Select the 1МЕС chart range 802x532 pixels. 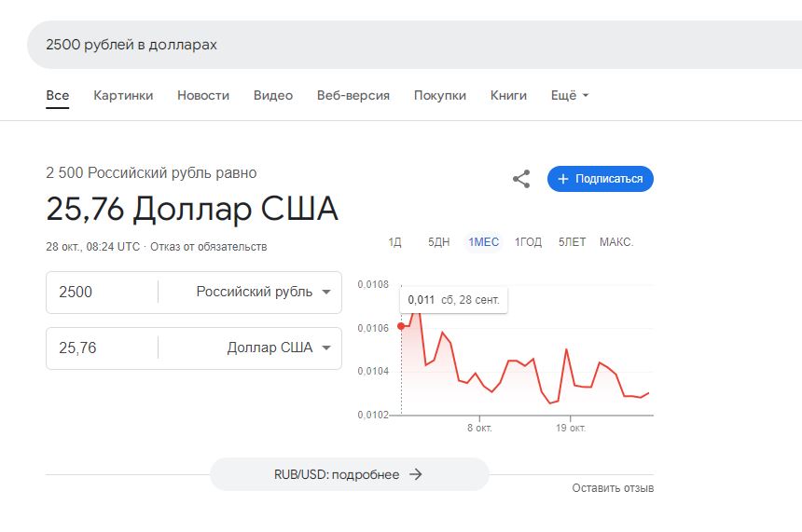click(483, 241)
